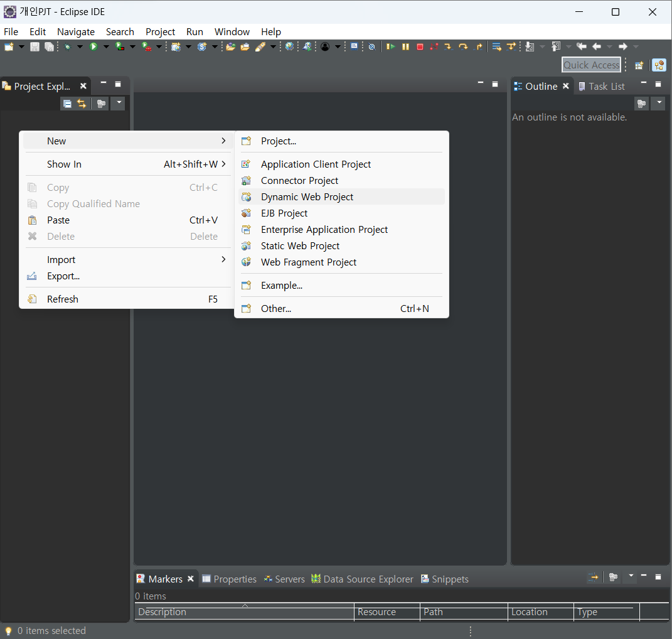Click the Previous Annotation icon
This screenshot has height=639, width=672.
(556, 46)
